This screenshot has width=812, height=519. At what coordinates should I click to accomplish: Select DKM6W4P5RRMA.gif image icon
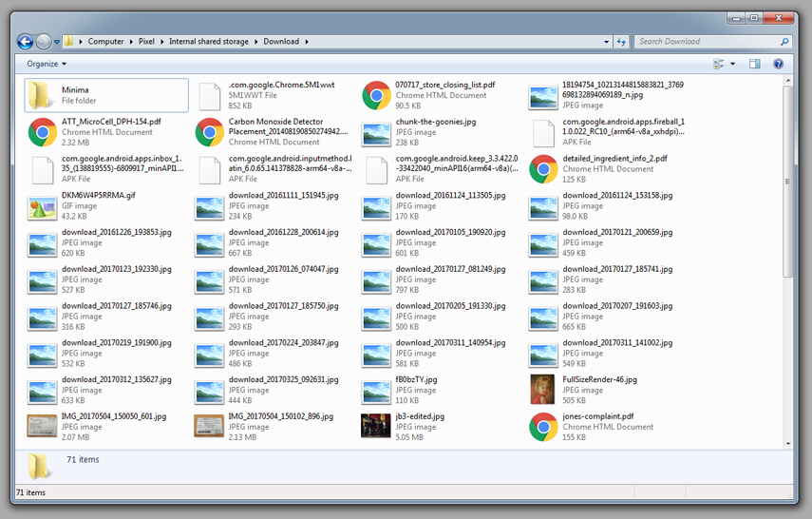43,207
